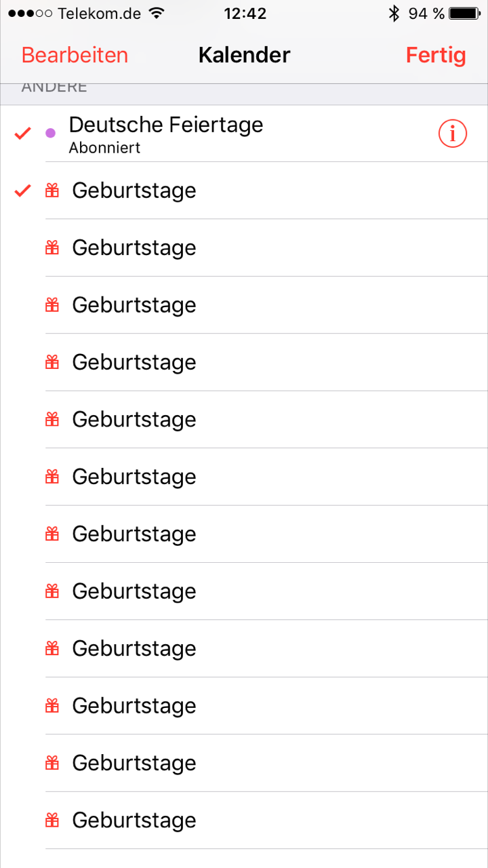The width and height of the screenshot is (488, 868).
Task: Click the gift icon of the second Geburtstage row
Action: coord(52,248)
